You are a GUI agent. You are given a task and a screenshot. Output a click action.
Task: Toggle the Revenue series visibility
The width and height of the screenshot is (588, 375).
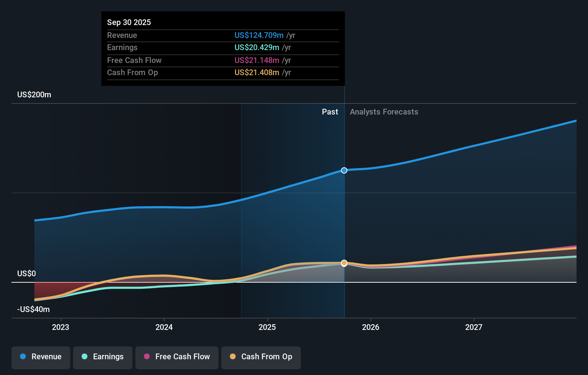(40, 357)
